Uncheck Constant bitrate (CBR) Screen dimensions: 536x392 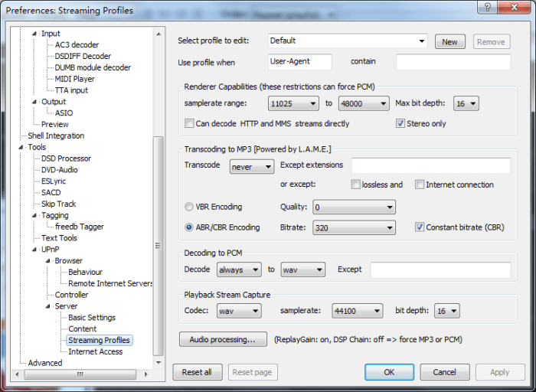[x=420, y=227]
